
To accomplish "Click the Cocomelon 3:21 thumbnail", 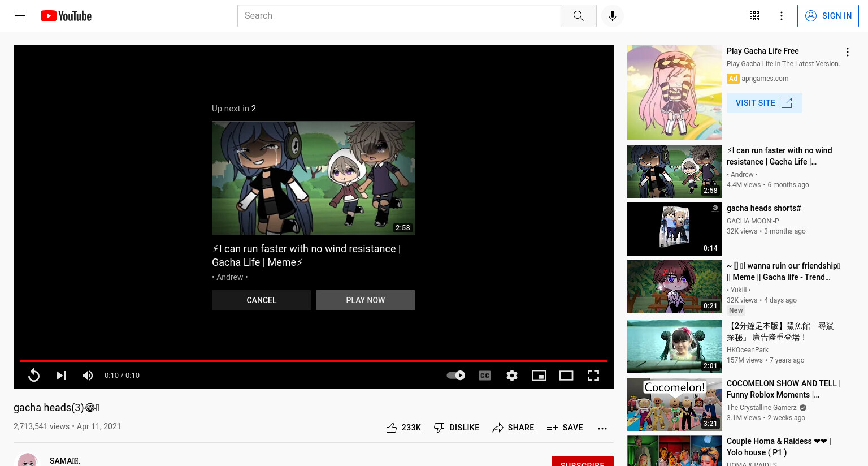I will point(675,404).
